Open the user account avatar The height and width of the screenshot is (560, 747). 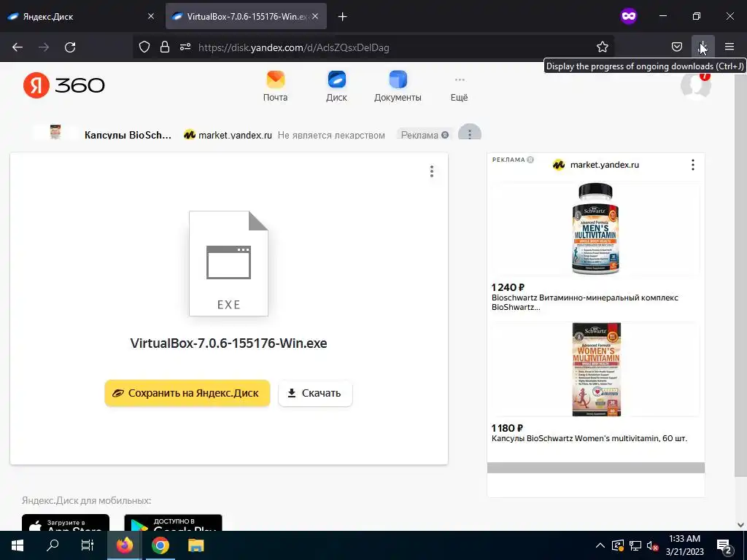tap(695, 85)
